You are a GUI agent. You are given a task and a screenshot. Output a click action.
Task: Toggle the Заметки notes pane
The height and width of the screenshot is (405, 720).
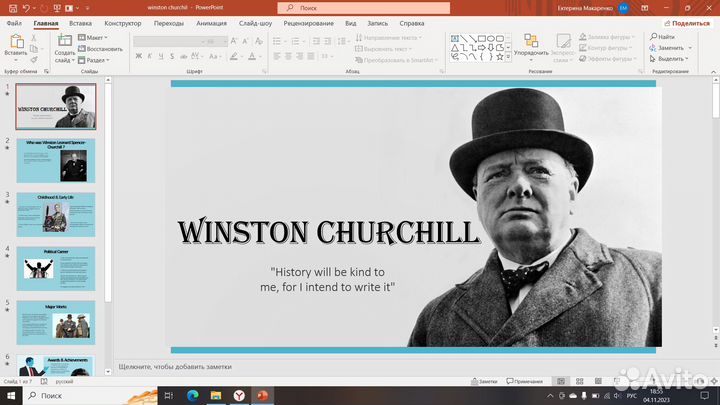click(484, 382)
